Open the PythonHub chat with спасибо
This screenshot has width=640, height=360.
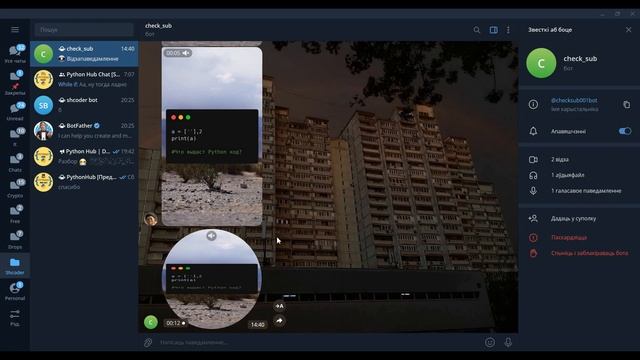[x=84, y=182]
